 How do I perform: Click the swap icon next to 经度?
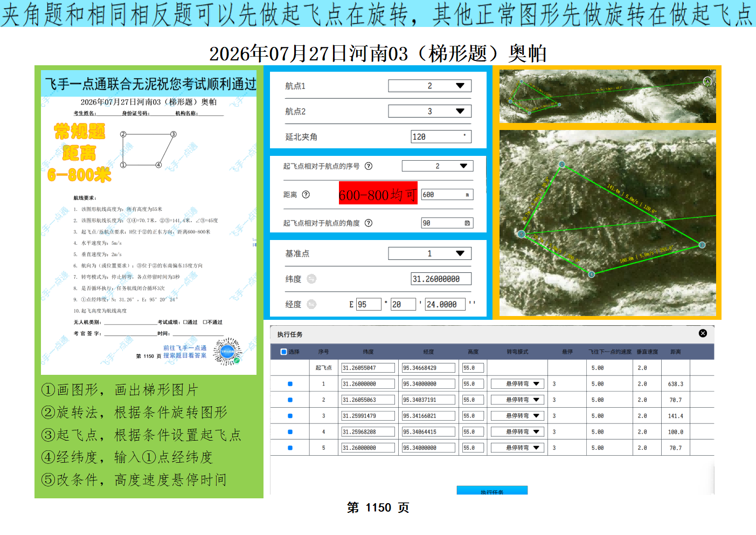311,304
